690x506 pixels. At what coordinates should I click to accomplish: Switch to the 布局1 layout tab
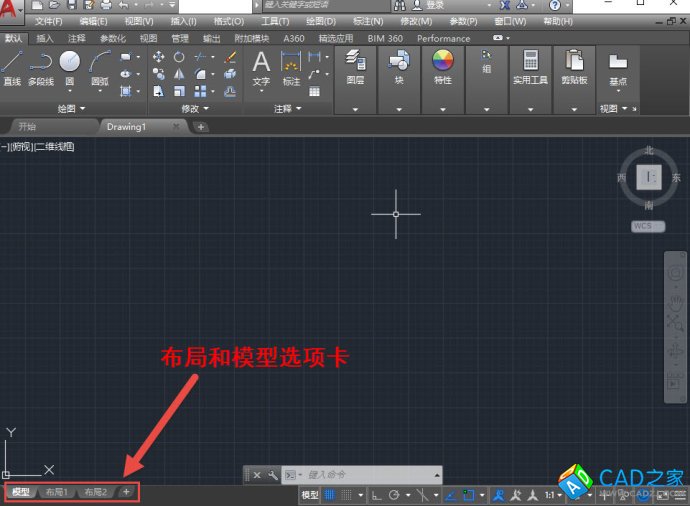56,492
